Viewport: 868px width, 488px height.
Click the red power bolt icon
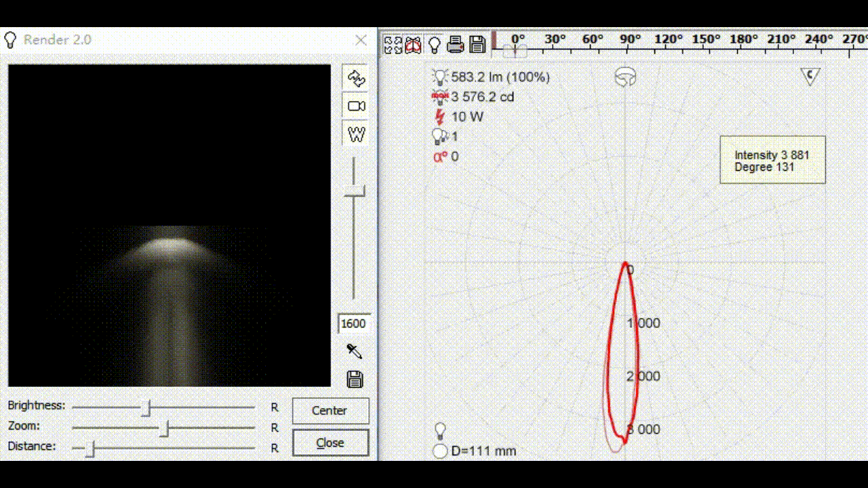(x=440, y=117)
